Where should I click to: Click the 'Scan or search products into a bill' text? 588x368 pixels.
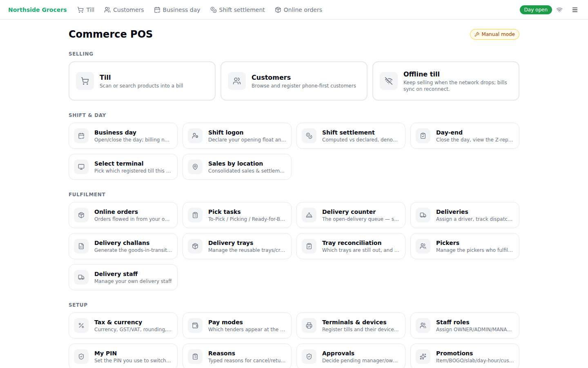141,86
